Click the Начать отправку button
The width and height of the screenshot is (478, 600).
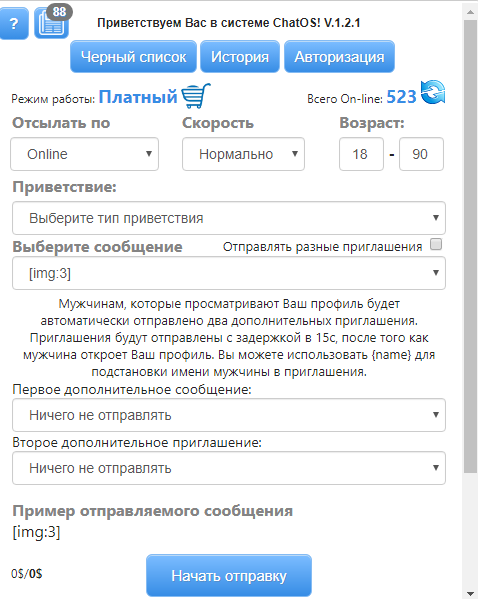tap(229, 576)
